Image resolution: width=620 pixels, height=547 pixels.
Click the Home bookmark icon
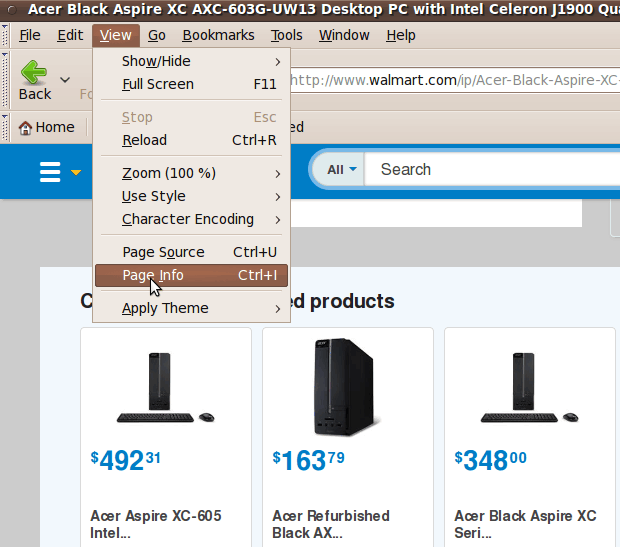[25, 128]
